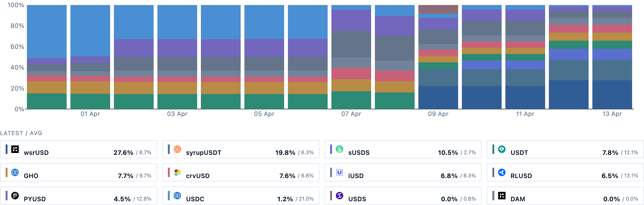
Task: Click the iUSD legend label
Action: click(356, 176)
